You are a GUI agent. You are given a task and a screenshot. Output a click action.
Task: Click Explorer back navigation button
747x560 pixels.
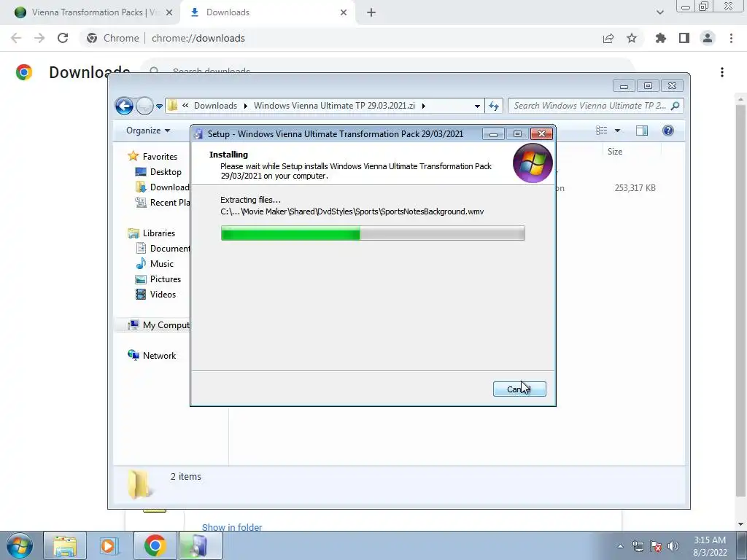(x=124, y=106)
